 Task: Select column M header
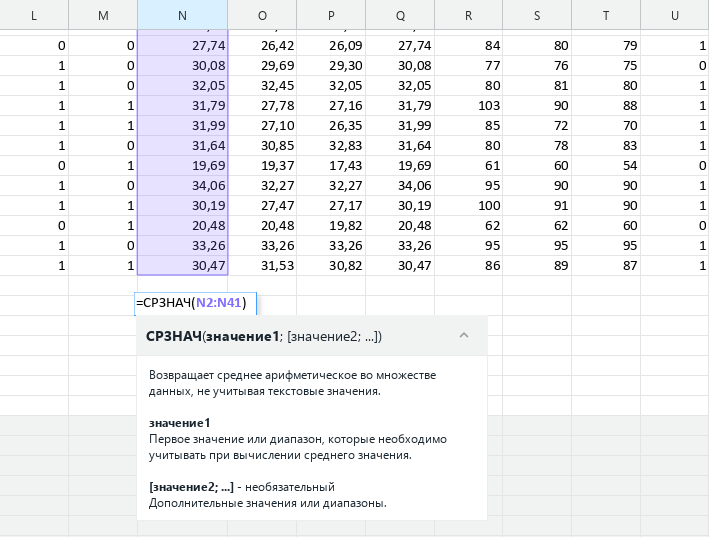coord(103,15)
